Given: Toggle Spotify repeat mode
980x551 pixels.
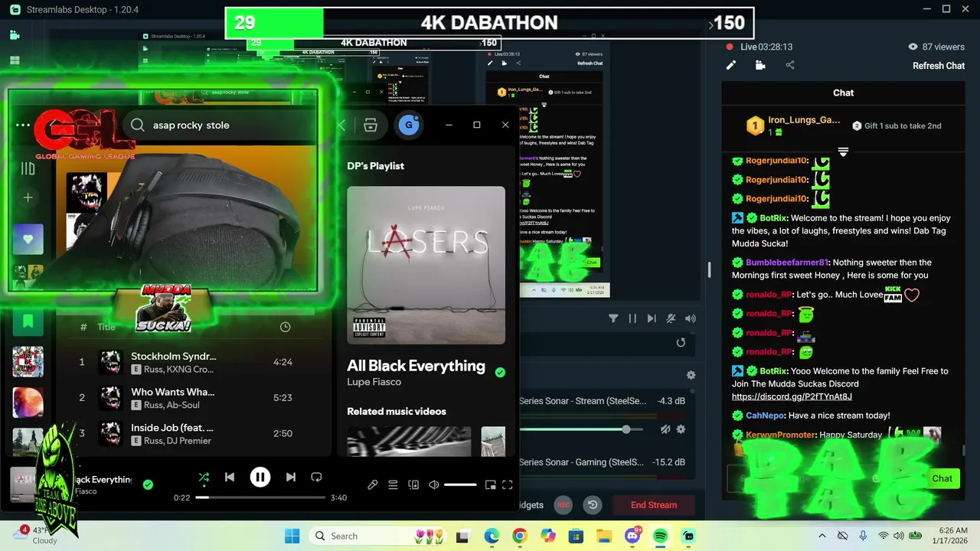Looking at the screenshot, I should [316, 478].
